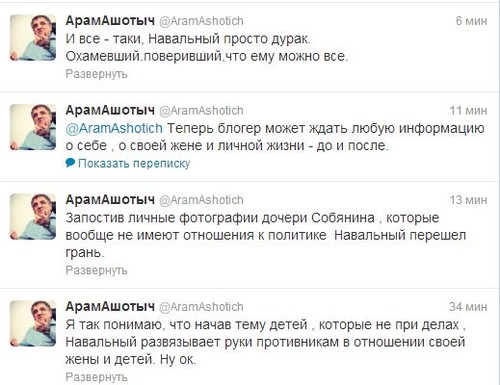
Task: Open the 34 мин timestamp permalink
Action: [x=468, y=307]
